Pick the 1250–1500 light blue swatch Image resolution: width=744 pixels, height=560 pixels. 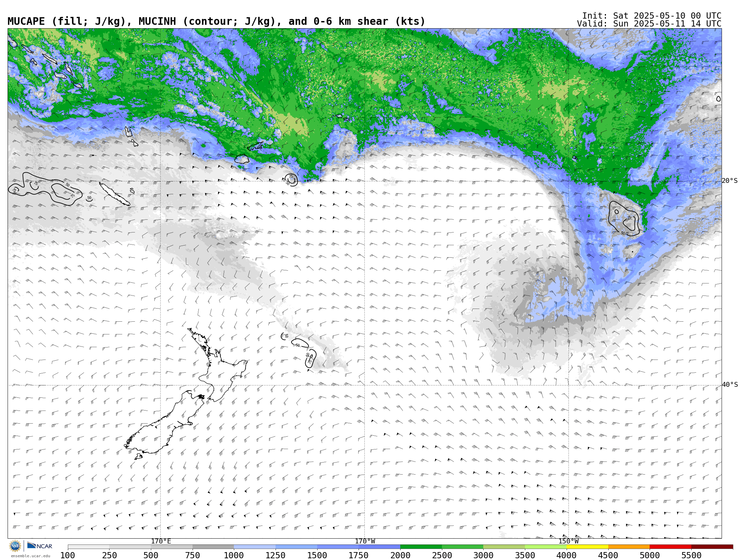click(297, 547)
